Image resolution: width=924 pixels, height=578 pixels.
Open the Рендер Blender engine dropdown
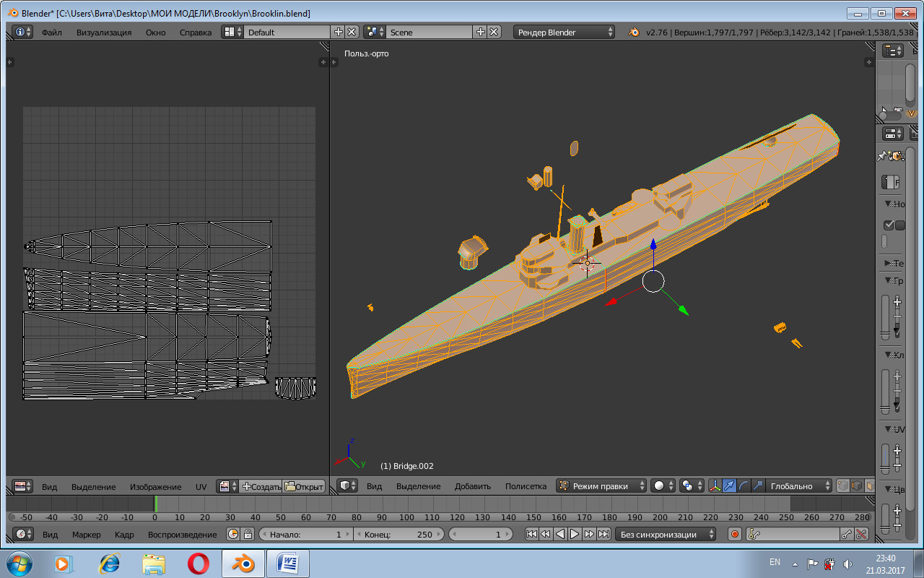(x=565, y=32)
